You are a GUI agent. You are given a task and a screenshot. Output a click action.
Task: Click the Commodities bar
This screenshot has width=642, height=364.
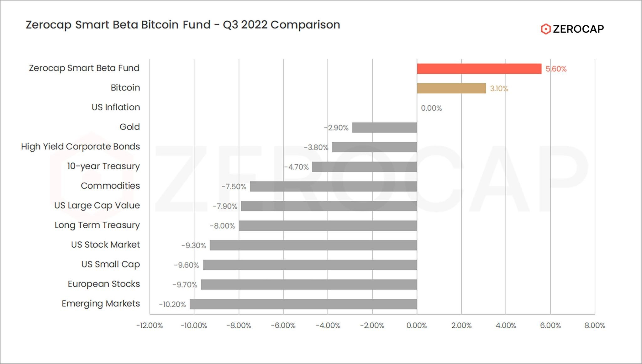[x=333, y=187]
